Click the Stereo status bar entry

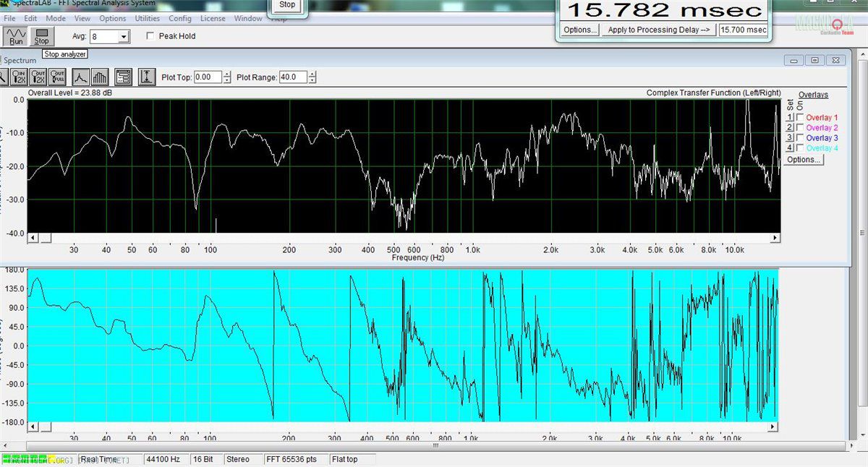243,459
